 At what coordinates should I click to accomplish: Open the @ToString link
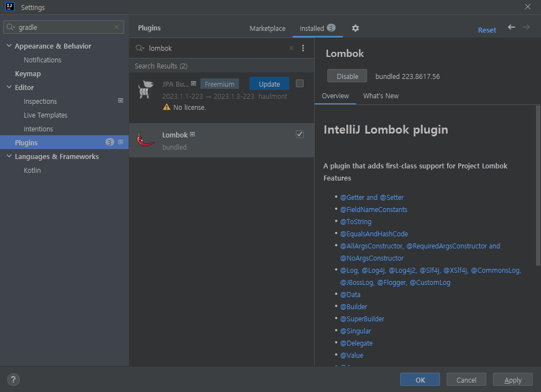point(356,221)
